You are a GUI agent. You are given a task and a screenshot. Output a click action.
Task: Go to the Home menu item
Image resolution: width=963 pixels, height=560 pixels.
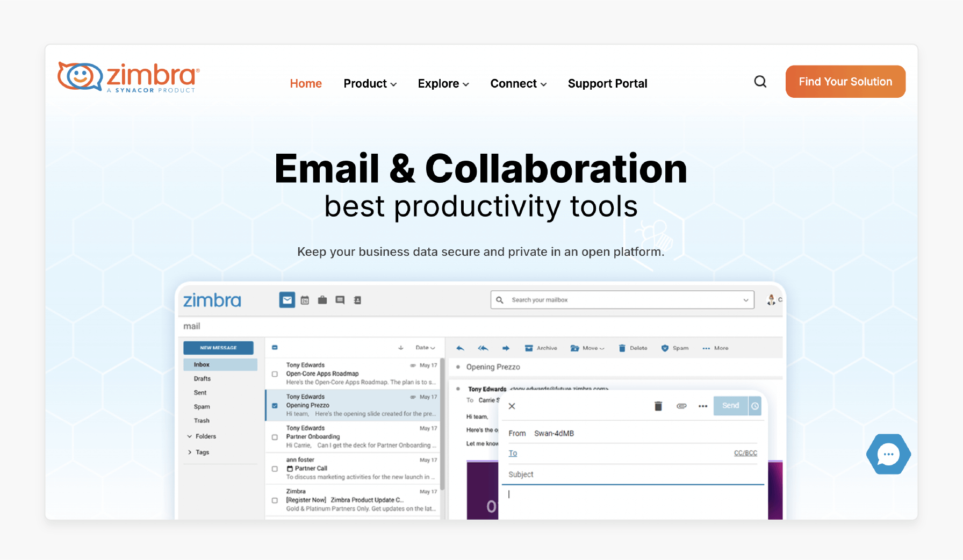(306, 84)
